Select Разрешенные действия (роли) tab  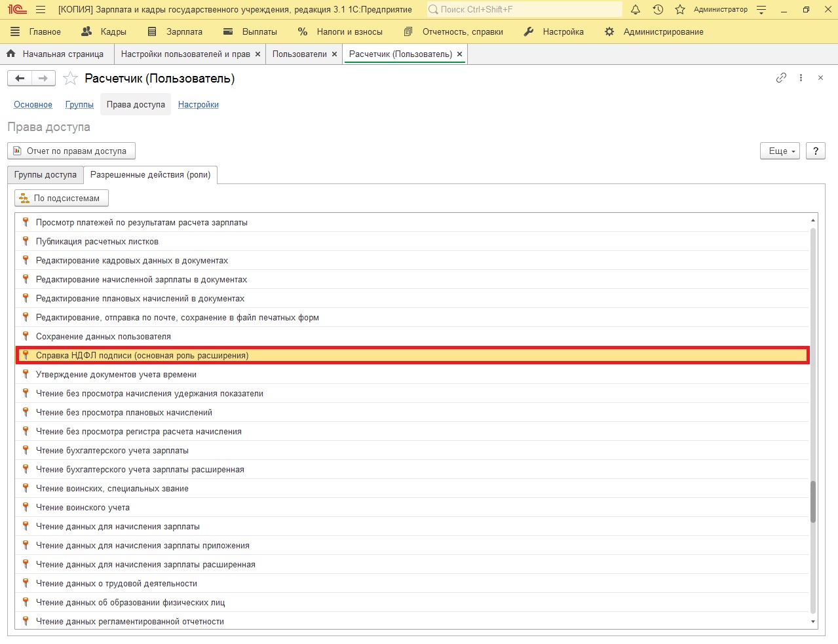pos(151,175)
